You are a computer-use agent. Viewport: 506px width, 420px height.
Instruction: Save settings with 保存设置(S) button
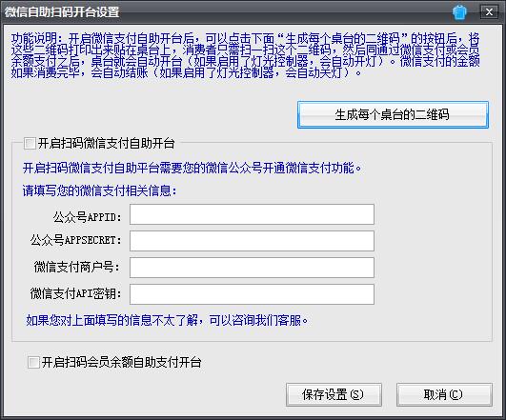(334, 394)
